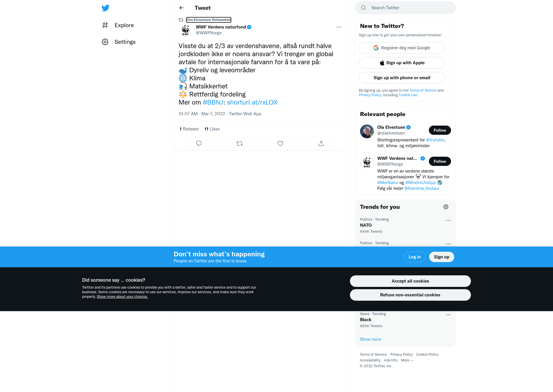Reply to the tweet via the comment icon
The width and height of the screenshot is (553, 392).
199,143
